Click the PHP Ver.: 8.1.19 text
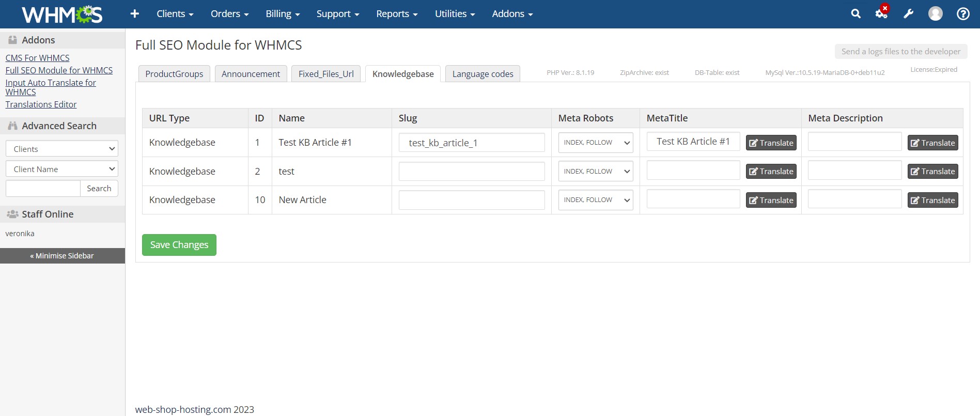Image resolution: width=980 pixels, height=416 pixels. pos(570,72)
